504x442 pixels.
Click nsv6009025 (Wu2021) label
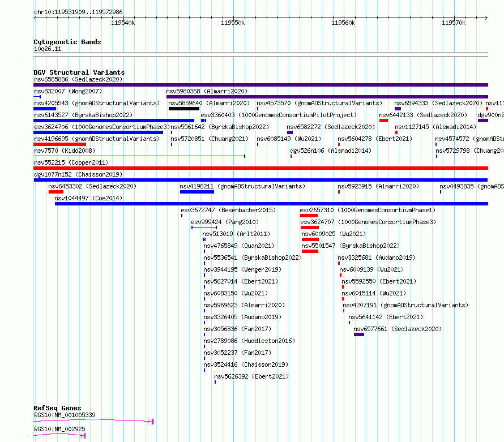[334, 234]
